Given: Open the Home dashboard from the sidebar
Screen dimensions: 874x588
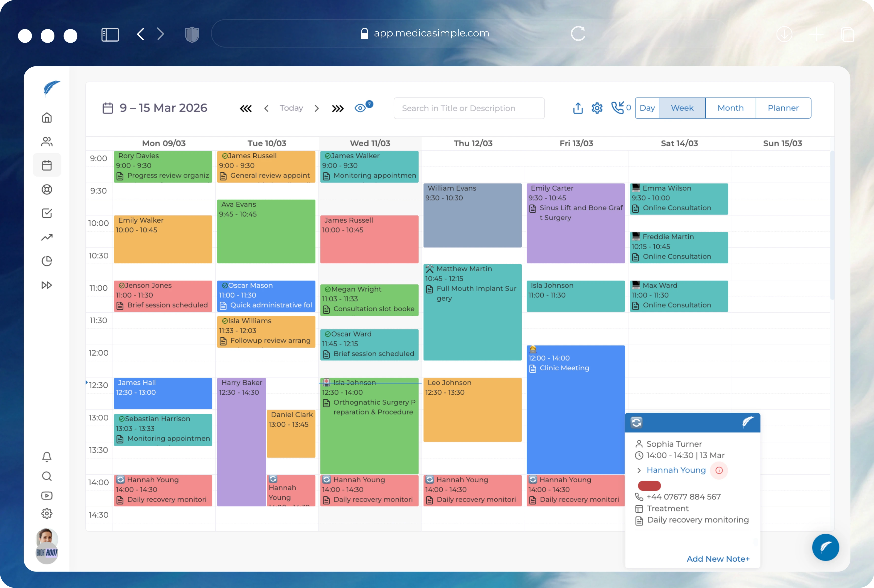Looking at the screenshot, I should pos(47,117).
